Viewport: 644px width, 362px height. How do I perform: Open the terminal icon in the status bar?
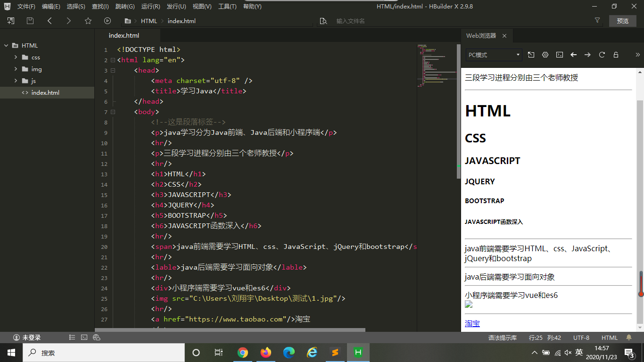[84, 337]
